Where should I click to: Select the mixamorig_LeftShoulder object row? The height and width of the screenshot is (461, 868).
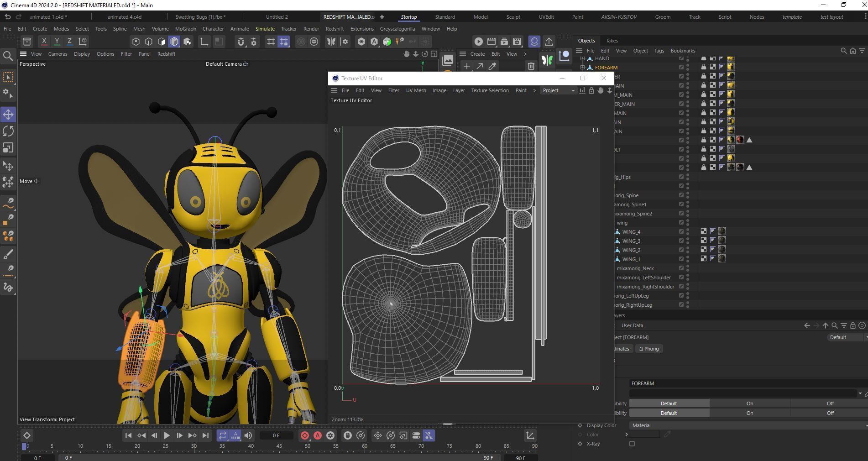click(x=643, y=278)
